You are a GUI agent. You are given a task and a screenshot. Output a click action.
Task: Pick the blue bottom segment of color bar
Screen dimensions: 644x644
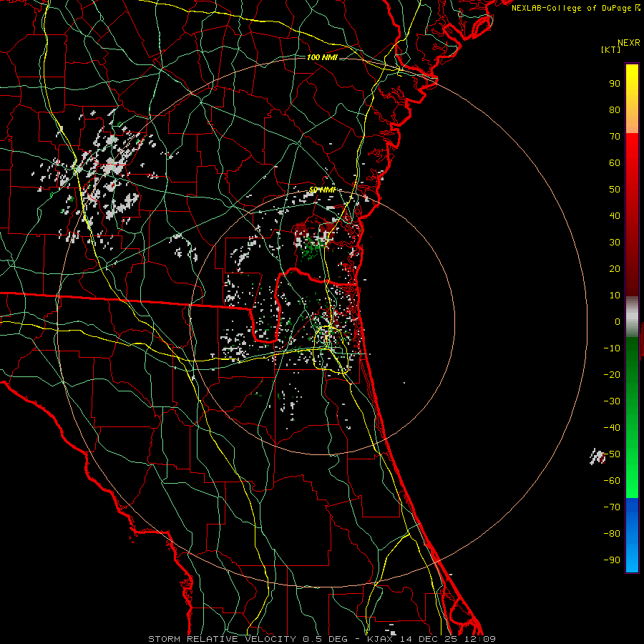632,535
